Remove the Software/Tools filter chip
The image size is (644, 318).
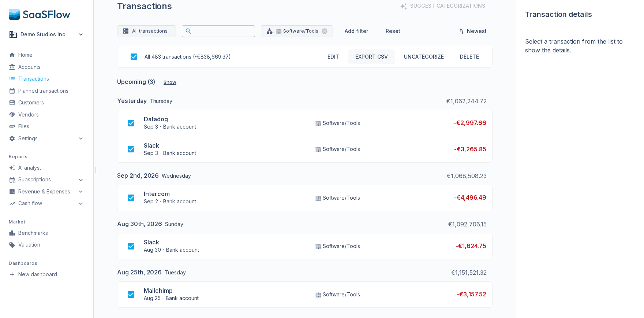325,31
